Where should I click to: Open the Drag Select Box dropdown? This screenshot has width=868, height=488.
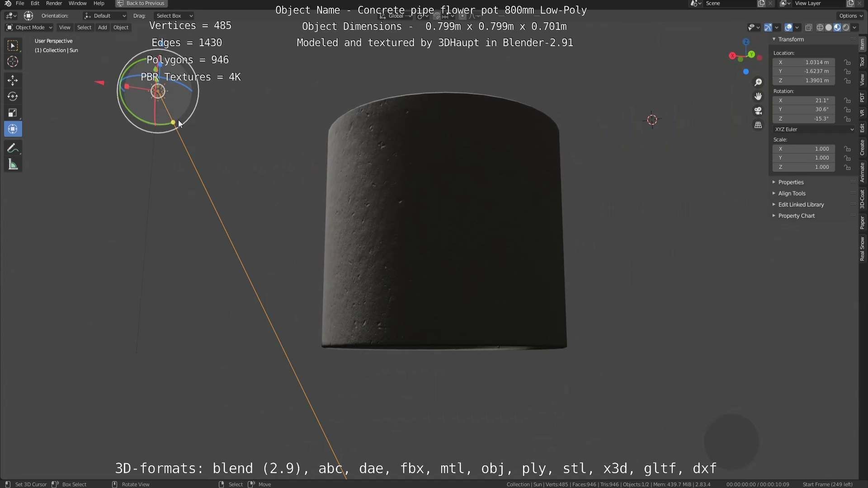(174, 16)
